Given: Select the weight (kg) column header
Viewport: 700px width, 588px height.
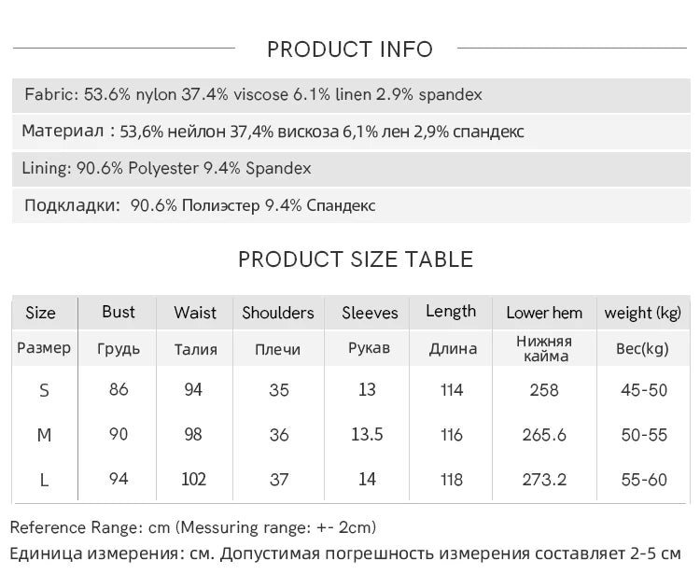Looking at the screenshot, I should (643, 313).
